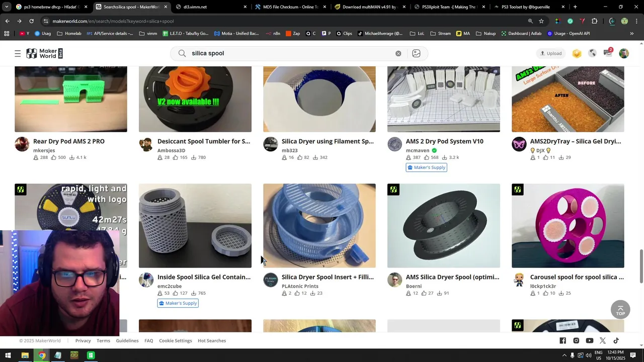The height and width of the screenshot is (362, 644).
Task: Open the emc2cube avatar
Action: click(x=146, y=280)
